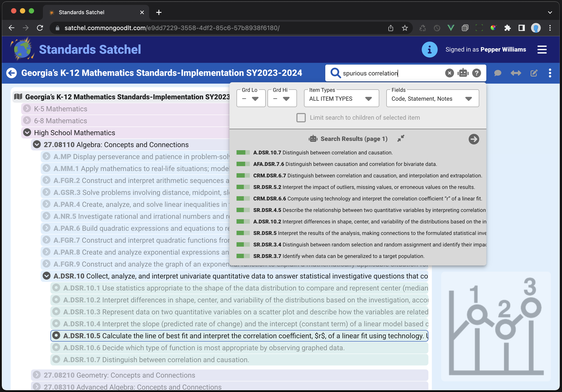Screen dimensions: 562x392
Task: Click the help question mark in search bar
Action: pyautogui.click(x=476, y=73)
